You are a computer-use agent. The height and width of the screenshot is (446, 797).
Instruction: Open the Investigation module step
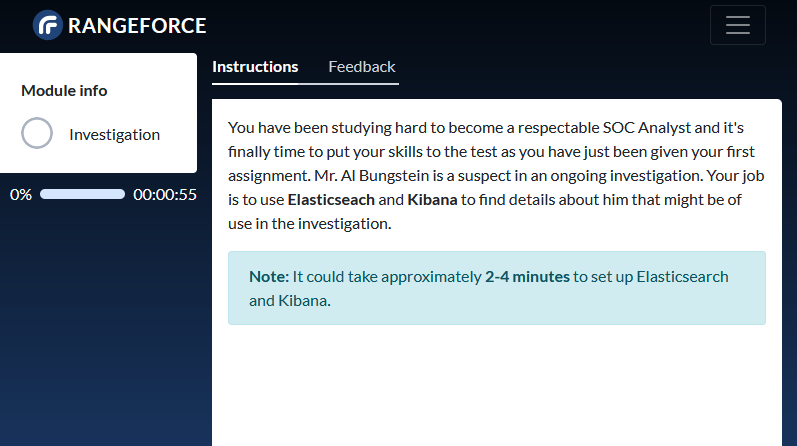(114, 134)
